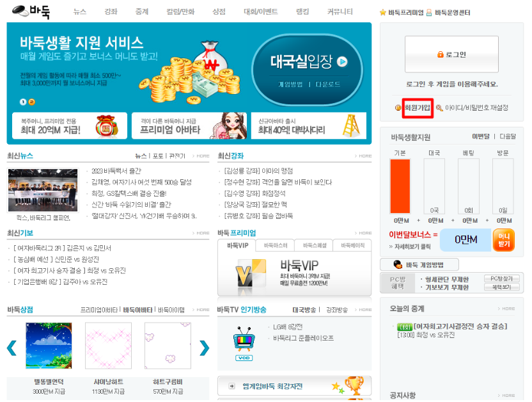Select banner slide indicator 1
Screen dimensions: 532x402
coord(23,102)
